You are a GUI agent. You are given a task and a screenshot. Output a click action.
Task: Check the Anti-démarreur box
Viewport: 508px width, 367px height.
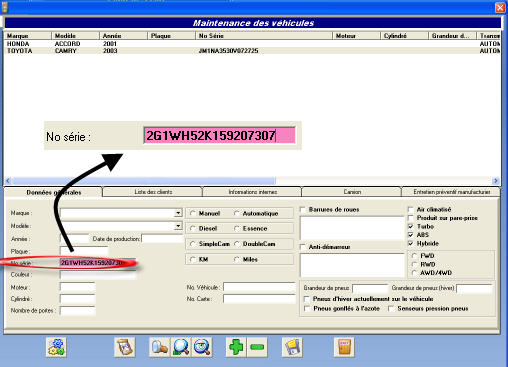point(303,247)
